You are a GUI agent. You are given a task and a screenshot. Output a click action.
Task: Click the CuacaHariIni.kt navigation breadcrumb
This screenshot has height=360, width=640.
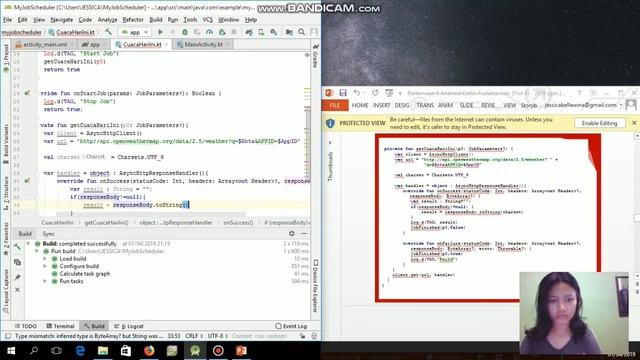tap(71, 32)
